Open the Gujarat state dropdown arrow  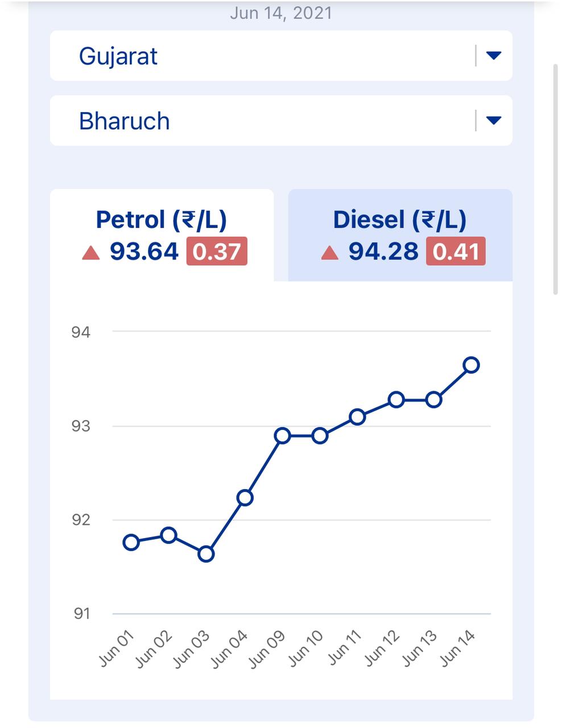tap(493, 56)
